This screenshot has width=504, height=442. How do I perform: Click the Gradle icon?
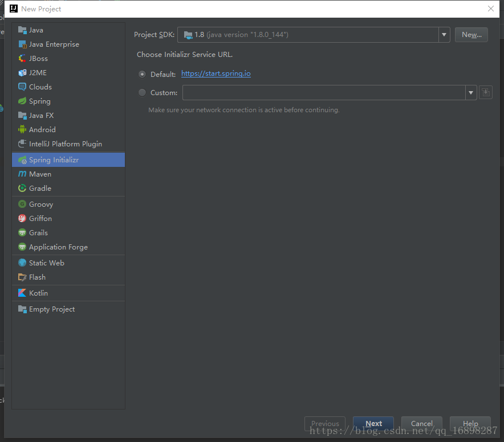tap(22, 188)
